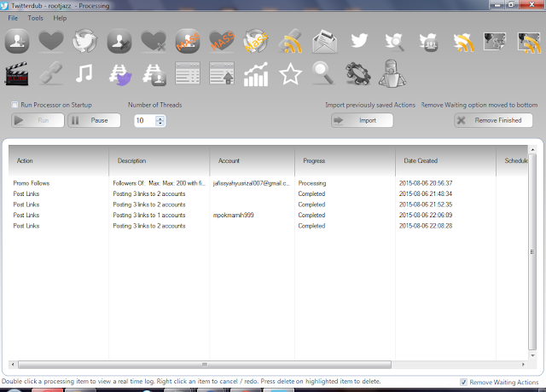
Task: Pause the processor
Action: pyautogui.click(x=94, y=120)
